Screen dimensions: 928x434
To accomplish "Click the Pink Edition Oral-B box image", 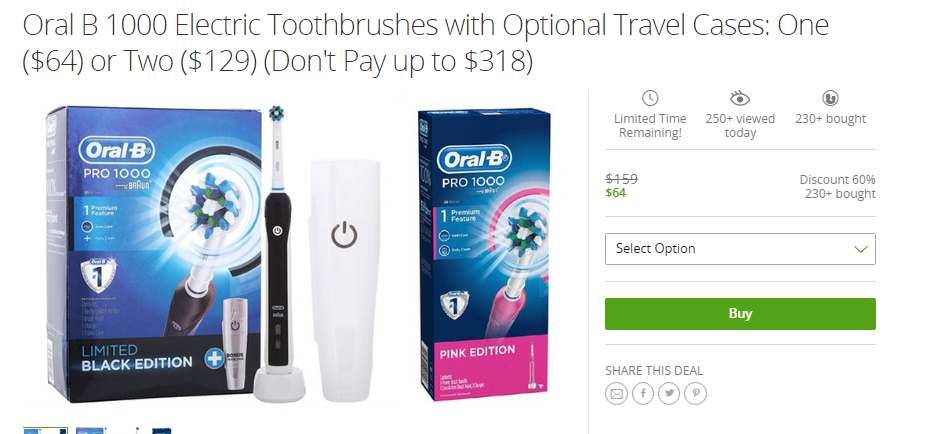I will pos(484,255).
